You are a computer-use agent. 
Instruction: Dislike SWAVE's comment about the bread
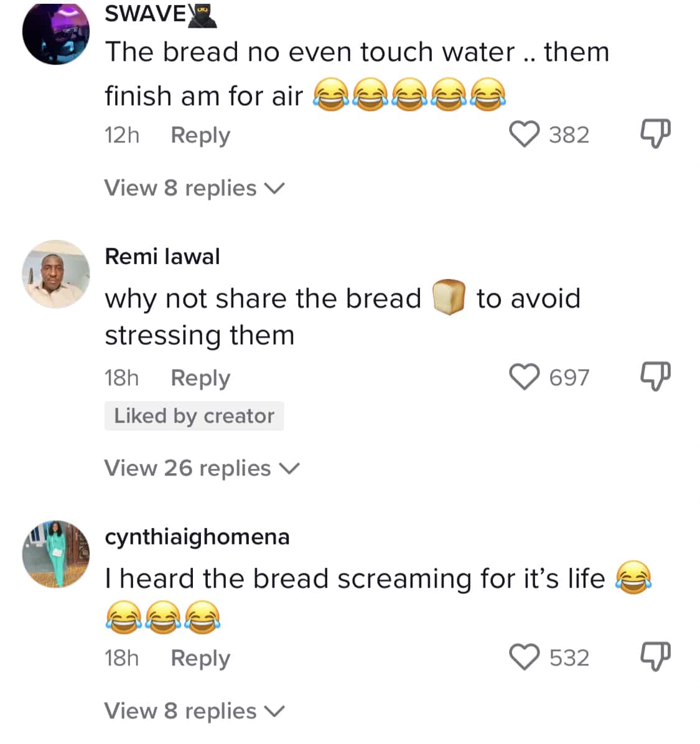[x=655, y=134]
